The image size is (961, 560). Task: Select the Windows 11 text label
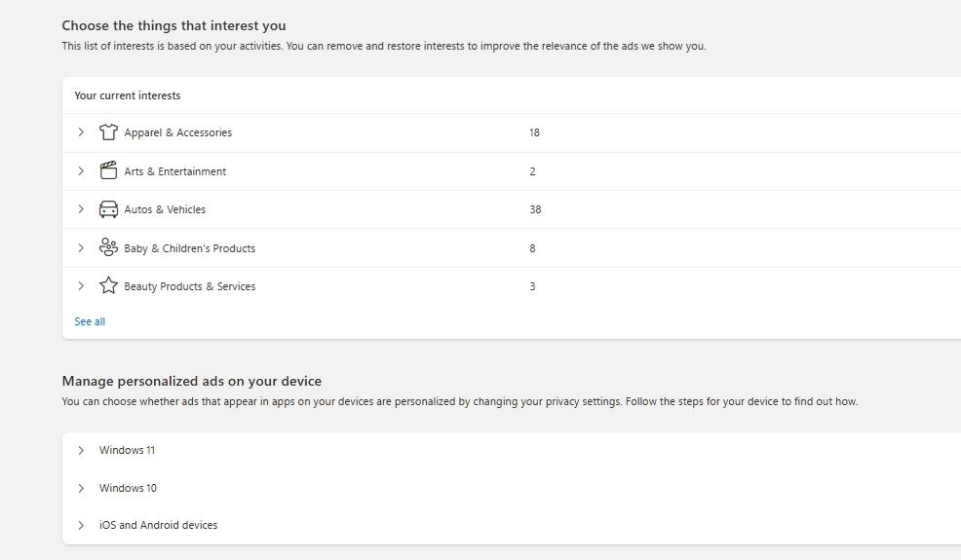[127, 450]
